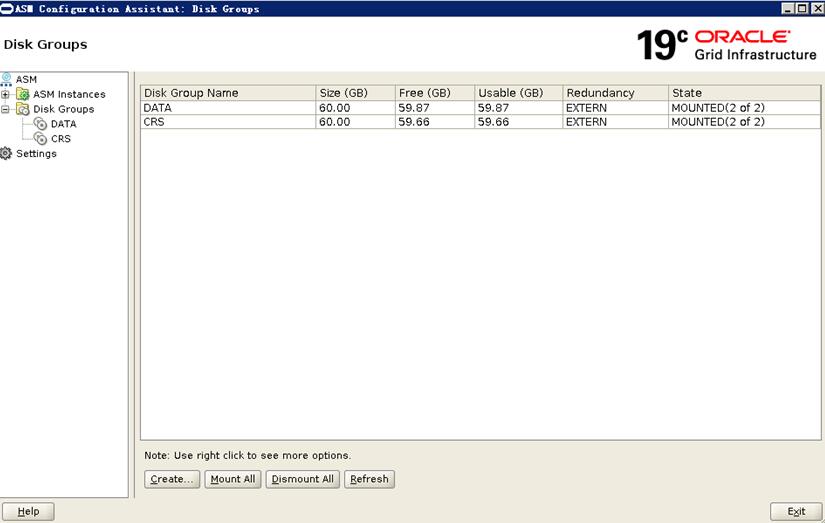Viewport: 825px width, 523px height.
Task: Open Help
Action: (28, 511)
